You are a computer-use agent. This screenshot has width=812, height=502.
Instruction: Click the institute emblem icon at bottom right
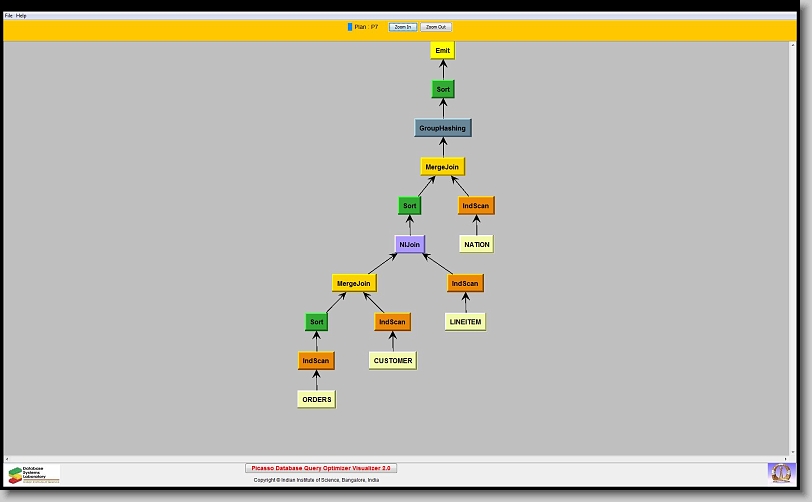pyautogui.click(x=779, y=472)
